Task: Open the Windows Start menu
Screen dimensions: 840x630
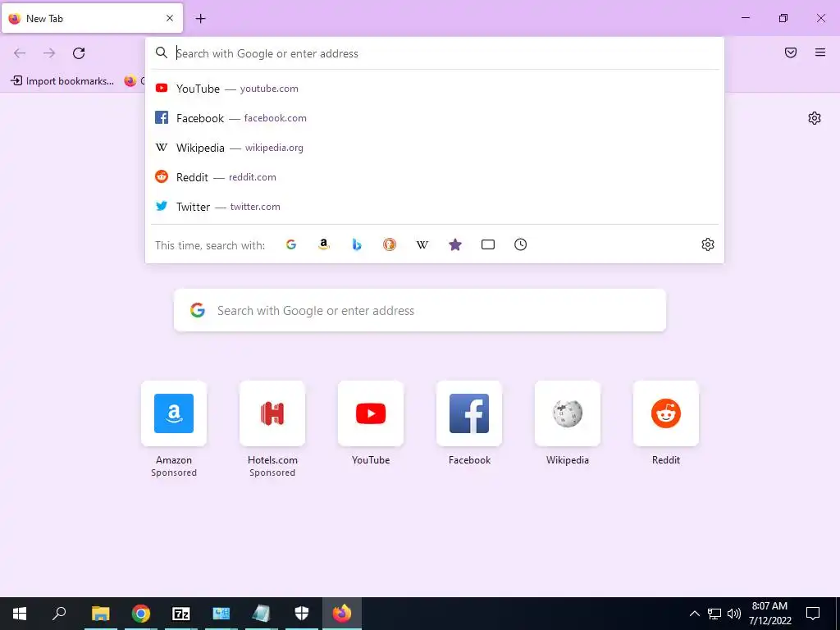Action: [x=20, y=614]
